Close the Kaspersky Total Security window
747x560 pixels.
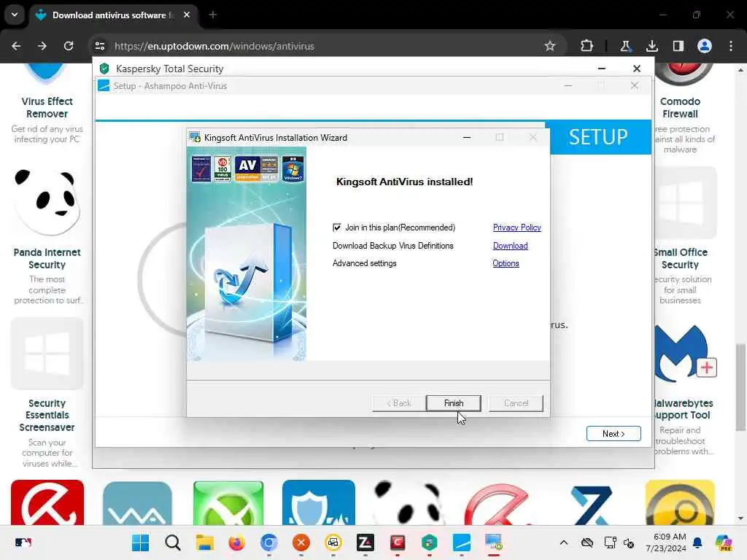pos(636,69)
